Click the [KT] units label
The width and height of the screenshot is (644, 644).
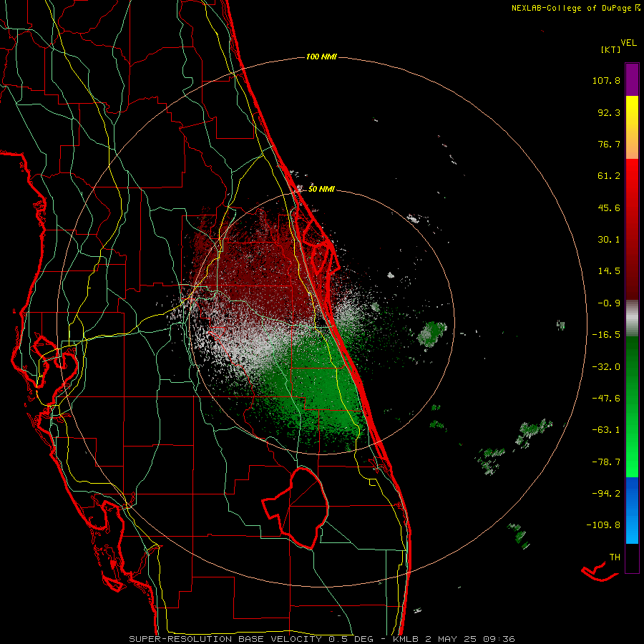pyautogui.click(x=610, y=49)
